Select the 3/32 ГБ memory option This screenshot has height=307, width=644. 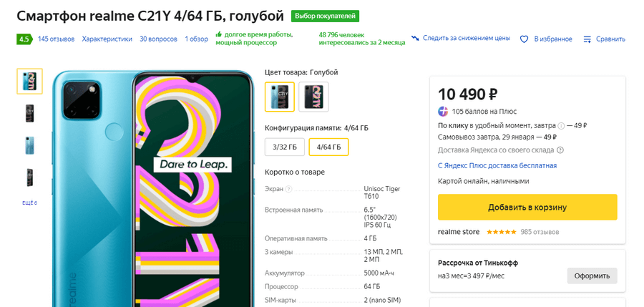pyautogui.click(x=285, y=147)
